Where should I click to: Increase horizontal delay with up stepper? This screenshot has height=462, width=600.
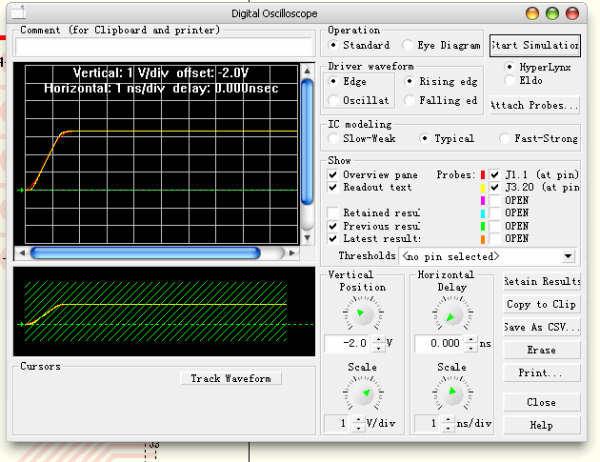(x=471, y=340)
